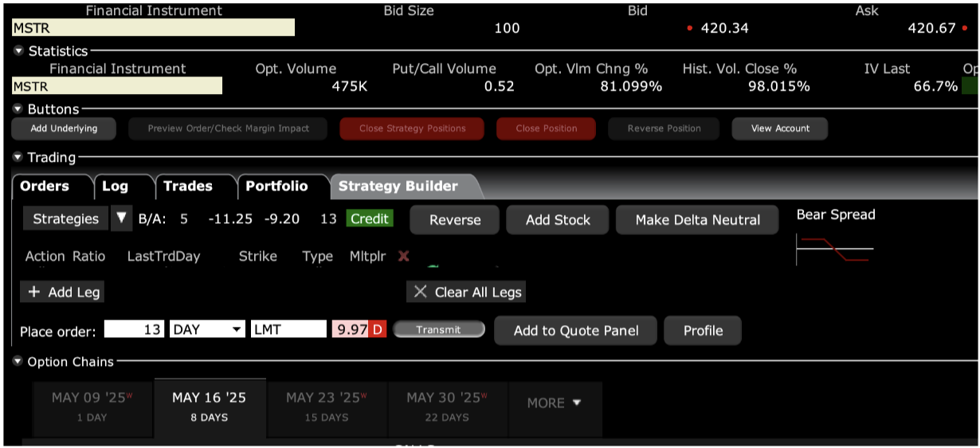The width and height of the screenshot is (980, 448).
Task: Collapse the Statistics section
Action: [x=18, y=51]
